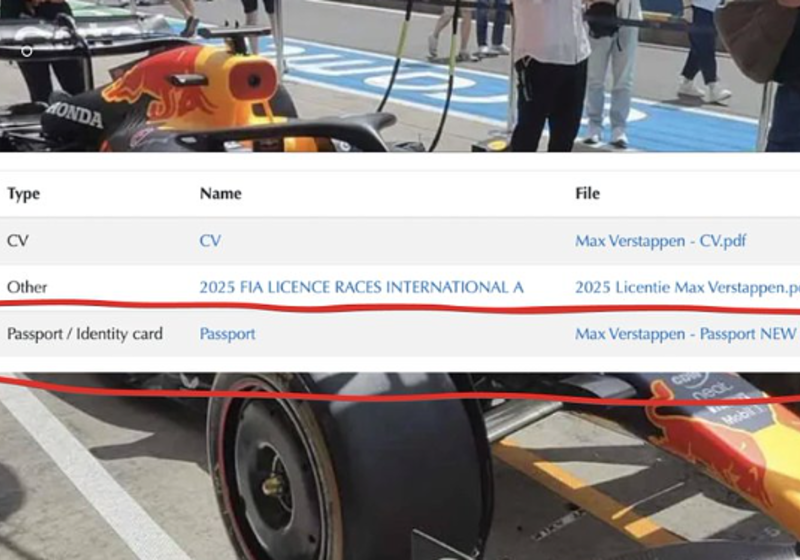Screen dimensions: 800x560
Task: Open 2025 FIA LICENCE RACES INTERNATIONAL A
Action: 362,287
